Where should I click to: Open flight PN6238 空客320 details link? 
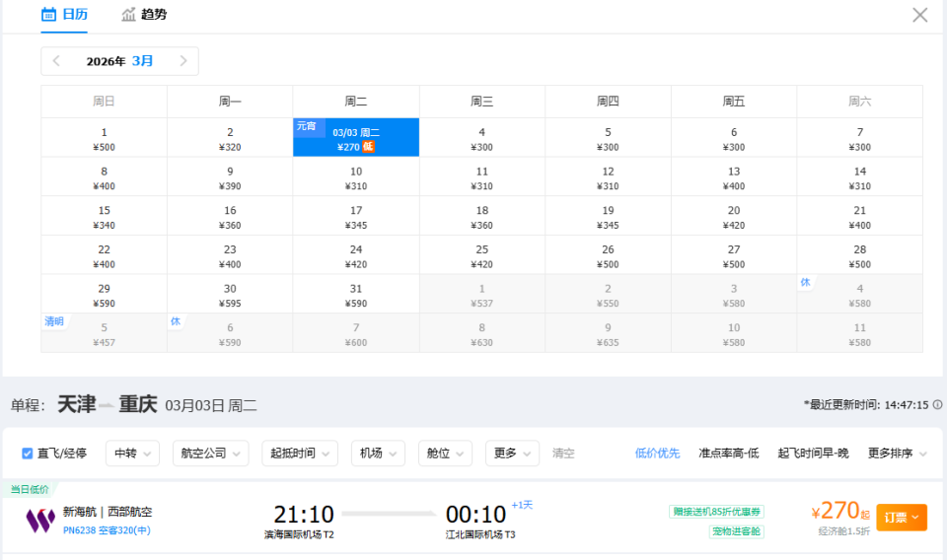tap(107, 530)
